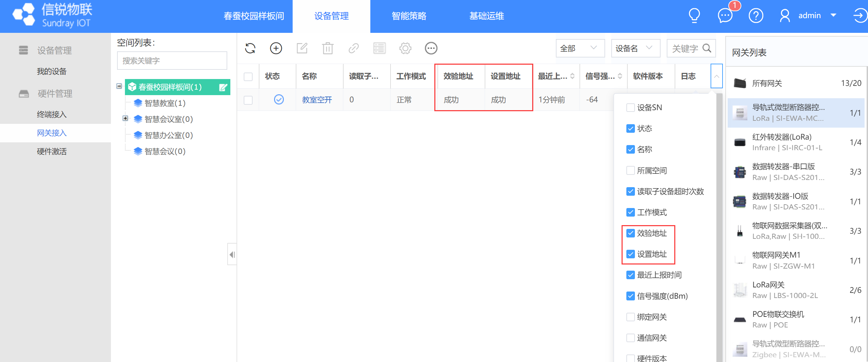The height and width of the screenshot is (362, 868).
Task: Uncheck the 状态 column checkbox
Action: coord(630,129)
